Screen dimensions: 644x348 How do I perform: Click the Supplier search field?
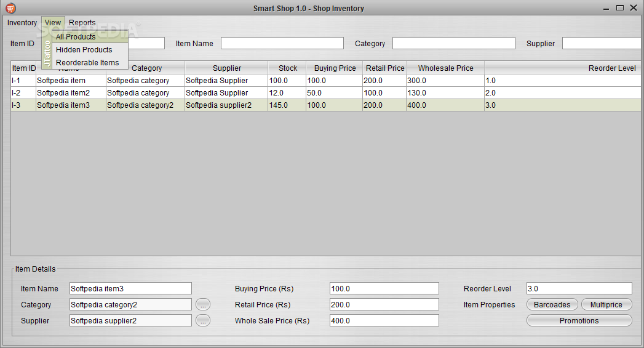(602, 43)
